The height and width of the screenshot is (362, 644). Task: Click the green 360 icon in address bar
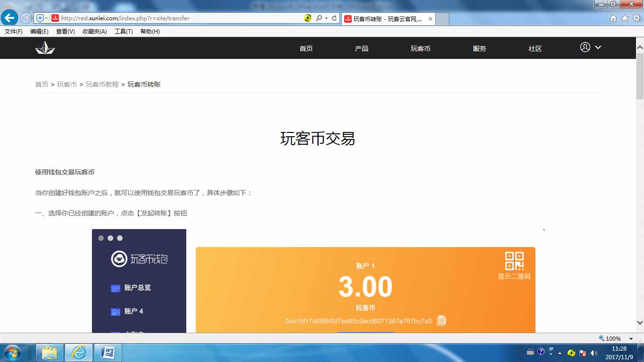click(x=308, y=18)
